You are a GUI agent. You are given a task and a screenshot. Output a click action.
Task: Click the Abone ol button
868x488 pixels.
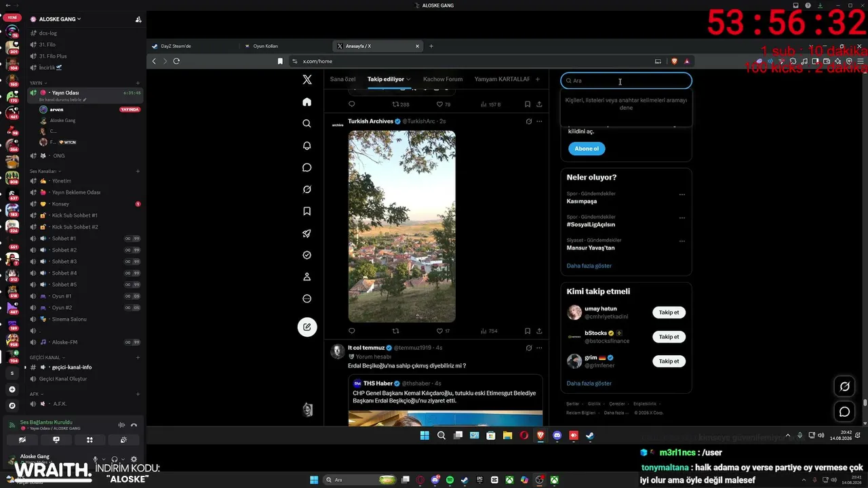(x=587, y=148)
